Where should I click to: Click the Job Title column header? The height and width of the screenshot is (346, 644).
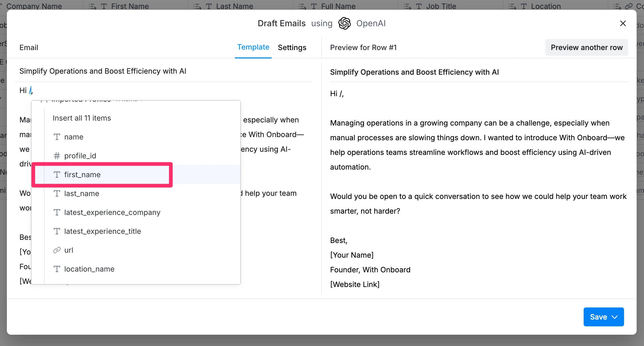pyautogui.click(x=441, y=6)
